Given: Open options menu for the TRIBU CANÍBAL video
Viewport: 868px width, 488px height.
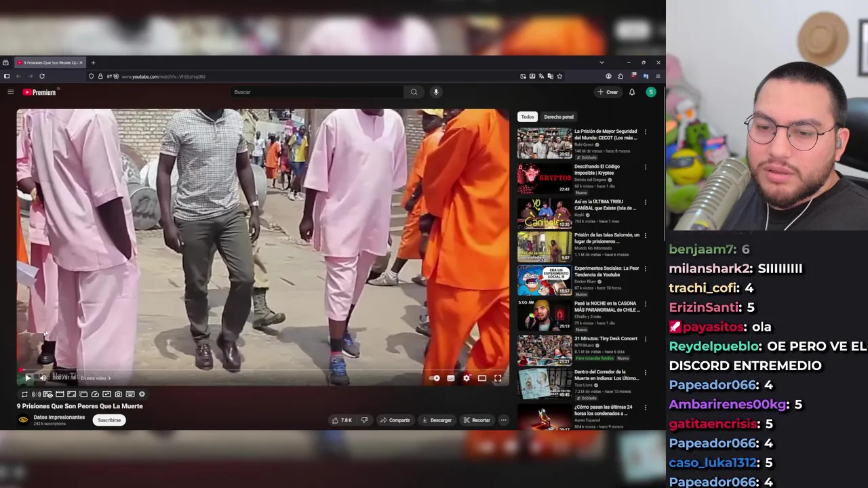Looking at the screenshot, I should [645, 202].
